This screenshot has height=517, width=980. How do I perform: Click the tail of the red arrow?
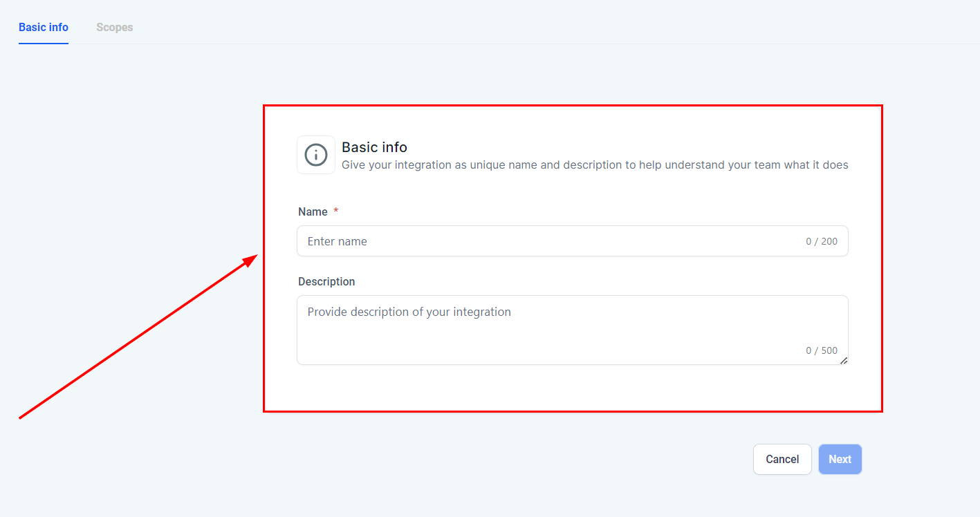22,417
